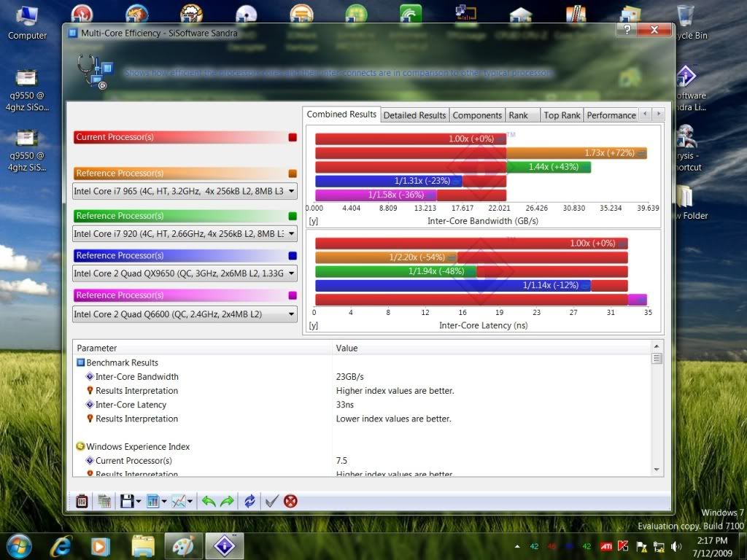Click the 33ns value cell
747x560 pixels.
tap(345, 405)
